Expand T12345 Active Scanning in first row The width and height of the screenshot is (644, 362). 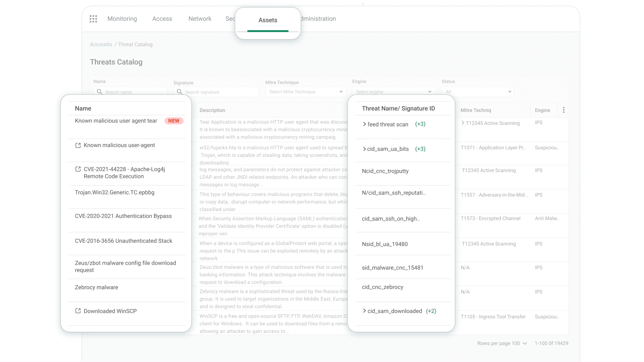tap(463, 123)
